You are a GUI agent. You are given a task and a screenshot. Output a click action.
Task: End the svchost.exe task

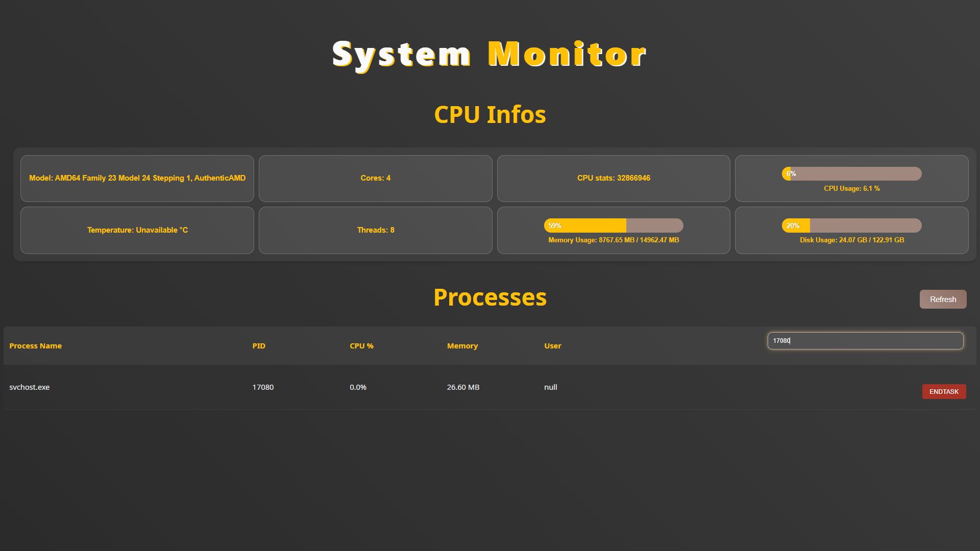944,392
